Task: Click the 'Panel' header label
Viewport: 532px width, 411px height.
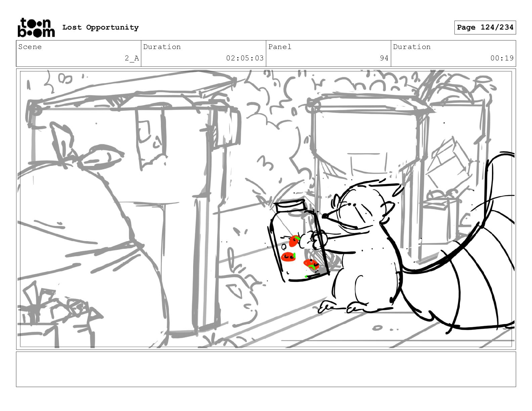Action: click(280, 47)
